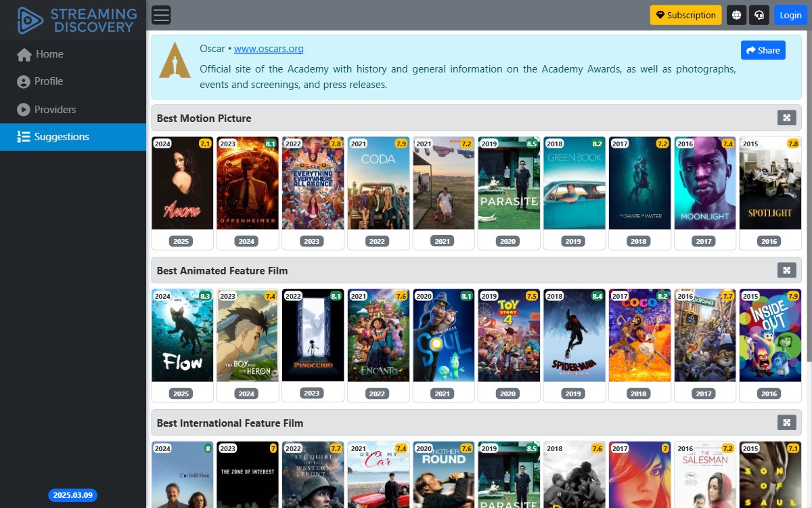Screen dimensions: 812x508
Task: Open the Moonlight poster
Action: point(704,183)
